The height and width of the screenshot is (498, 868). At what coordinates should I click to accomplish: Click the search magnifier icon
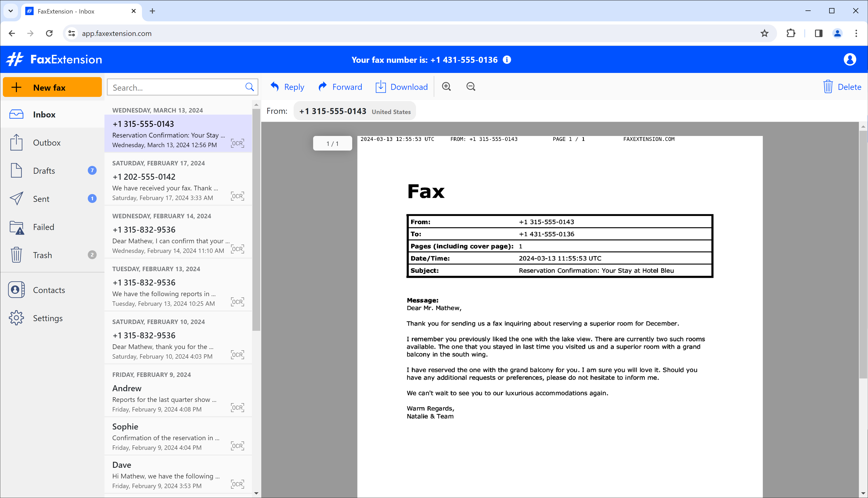(x=250, y=87)
